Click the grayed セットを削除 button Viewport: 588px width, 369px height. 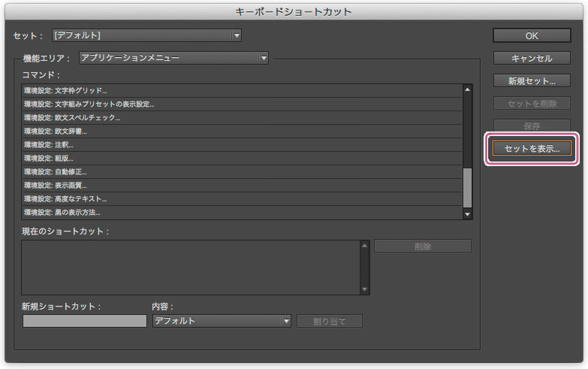pos(532,103)
